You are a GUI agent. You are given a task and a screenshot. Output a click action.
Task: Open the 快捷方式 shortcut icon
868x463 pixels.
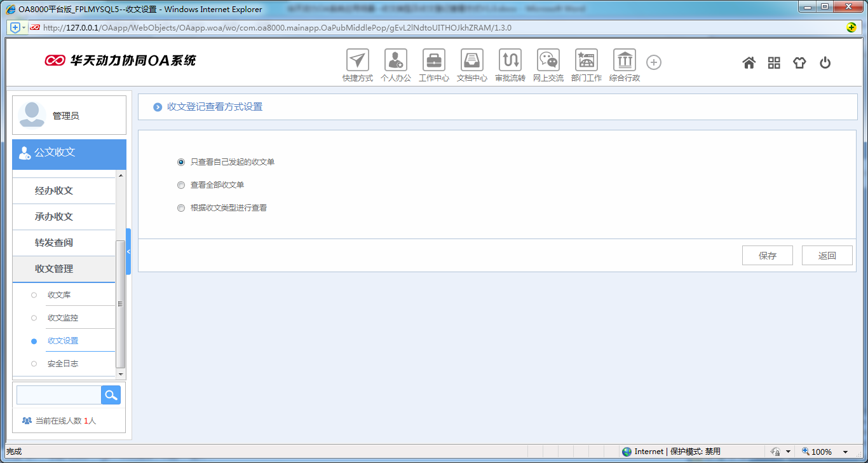pyautogui.click(x=357, y=62)
